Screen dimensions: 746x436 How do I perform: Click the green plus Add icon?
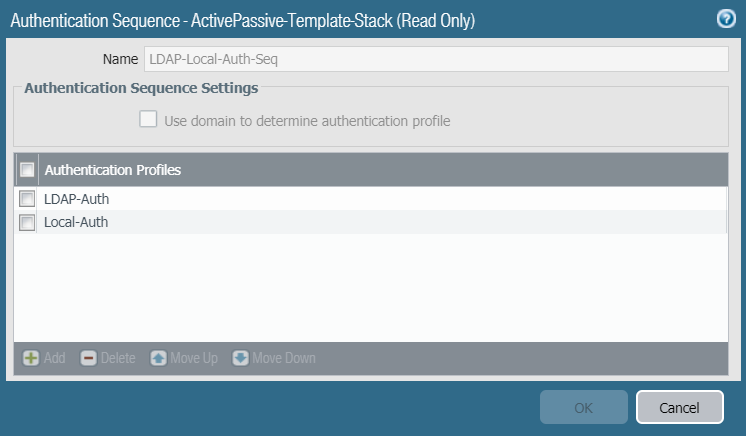pyautogui.click(x=31, y=358)
